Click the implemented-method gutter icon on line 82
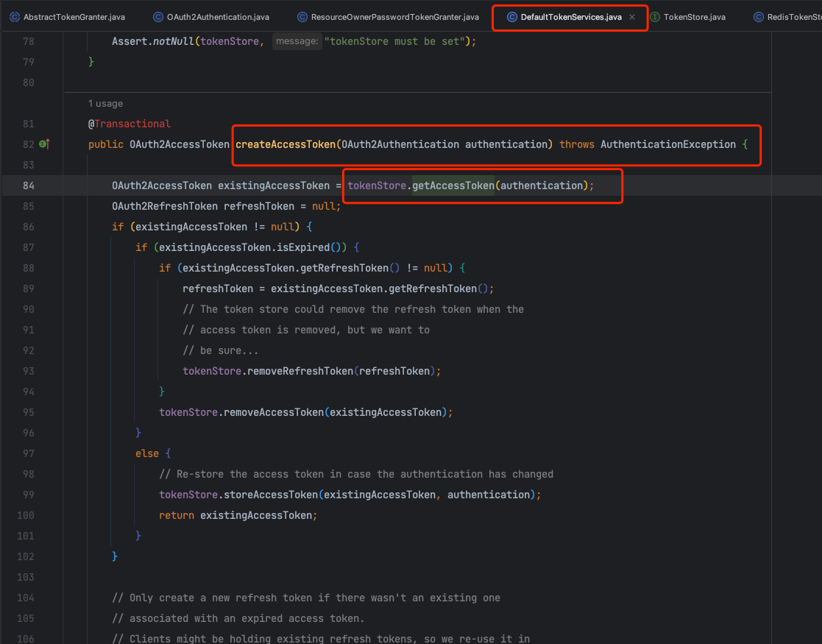The image size is (822, 644). (44, 144)
